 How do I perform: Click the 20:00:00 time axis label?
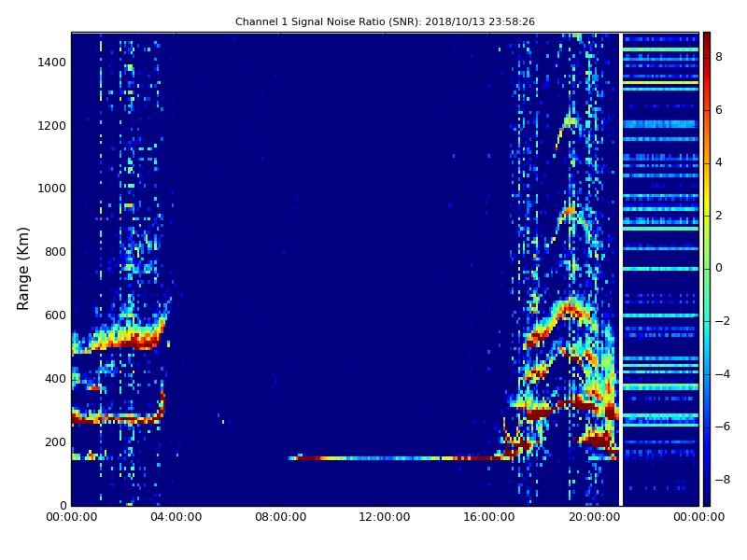[594, 517]
